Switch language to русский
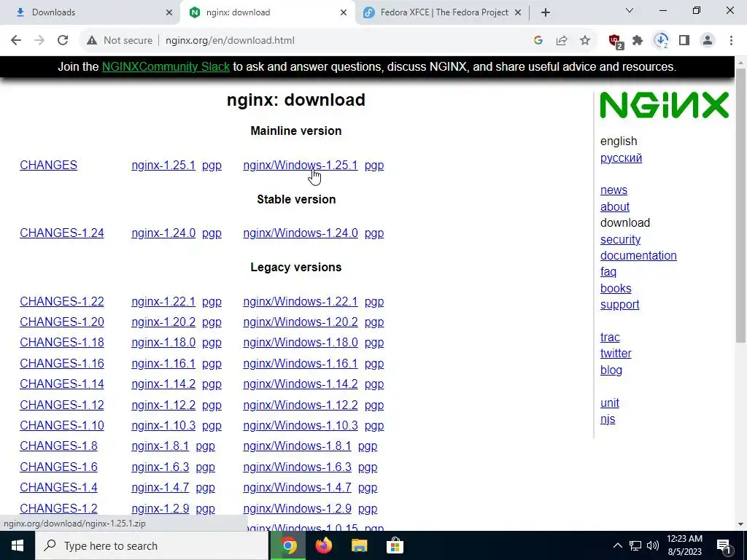747x560 pixels. [x=621, y=157]
